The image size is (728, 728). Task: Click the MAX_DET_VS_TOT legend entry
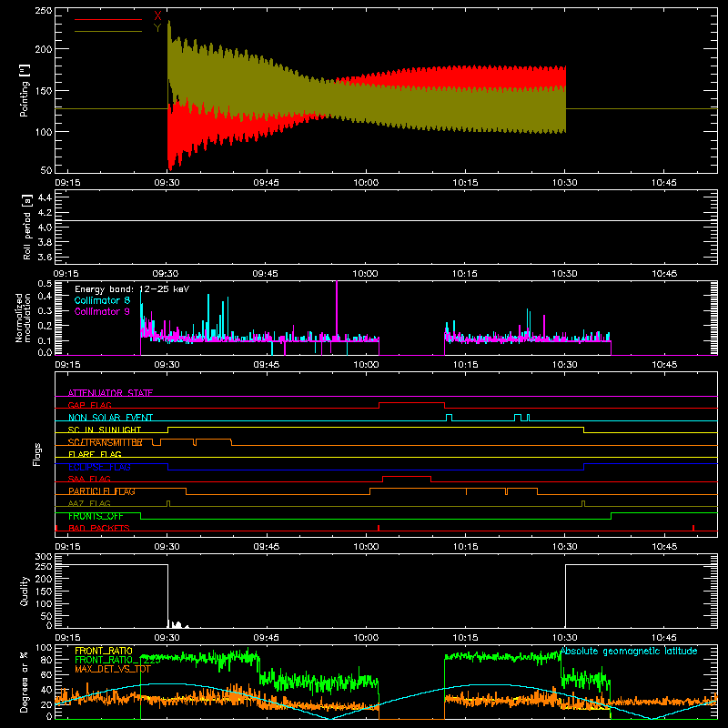click(112, 669)
